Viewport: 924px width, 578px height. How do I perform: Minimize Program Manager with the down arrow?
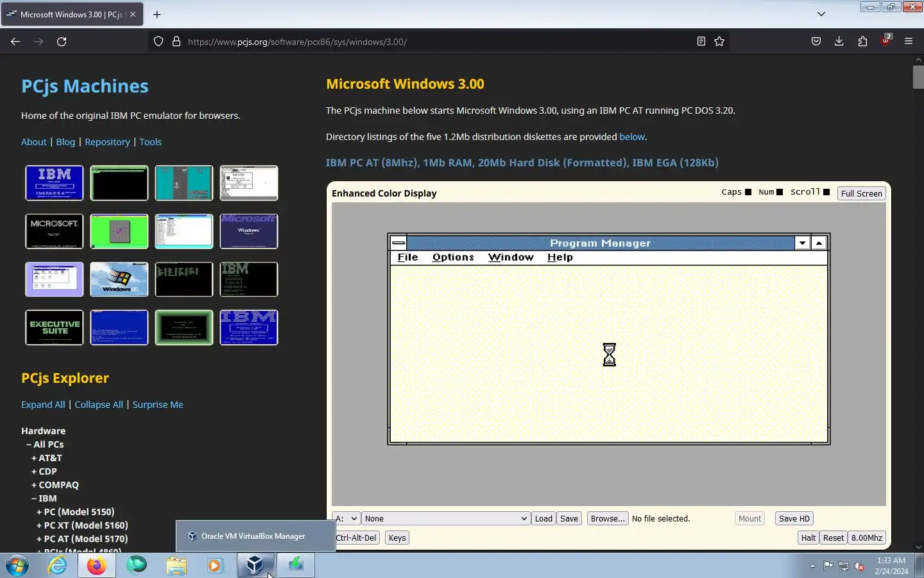point(802,243)
